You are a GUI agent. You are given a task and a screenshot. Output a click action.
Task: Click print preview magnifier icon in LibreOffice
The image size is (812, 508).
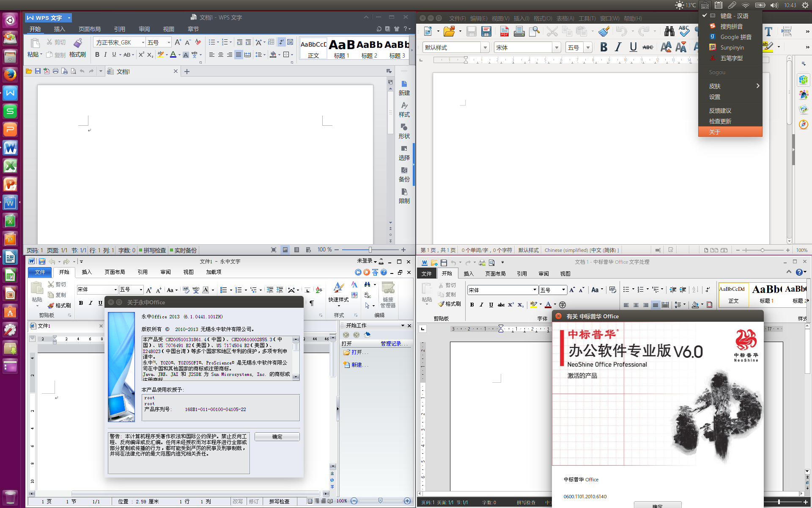click(534, 31)
